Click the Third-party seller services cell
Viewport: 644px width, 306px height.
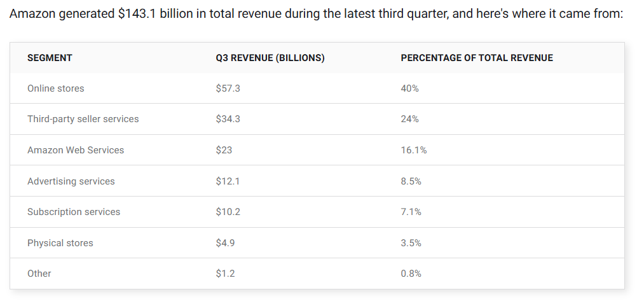83,119
